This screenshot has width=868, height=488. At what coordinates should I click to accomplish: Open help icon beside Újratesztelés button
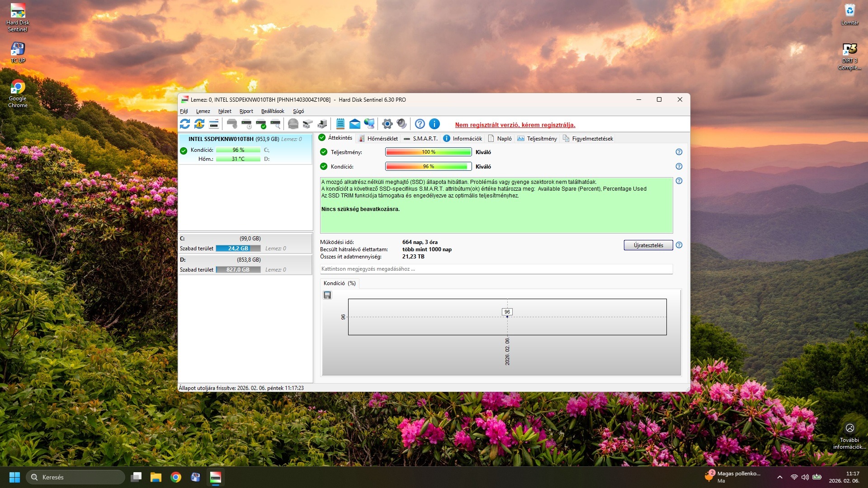point(679,245)
